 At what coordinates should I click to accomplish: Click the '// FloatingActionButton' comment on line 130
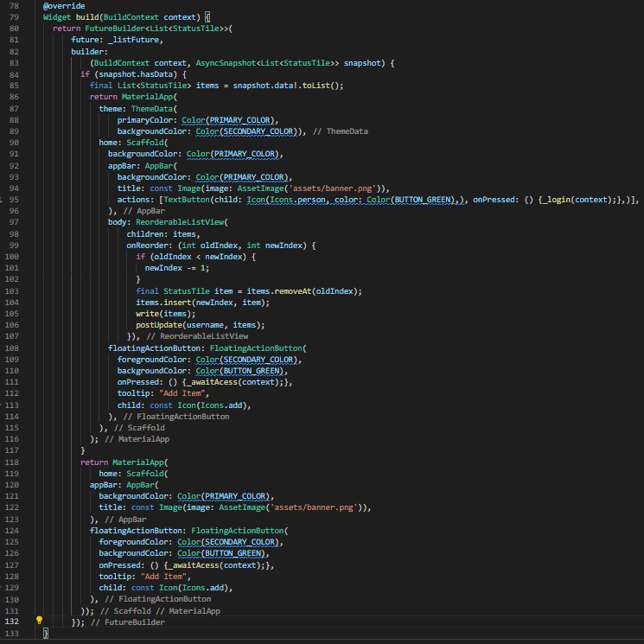(157, 599)
